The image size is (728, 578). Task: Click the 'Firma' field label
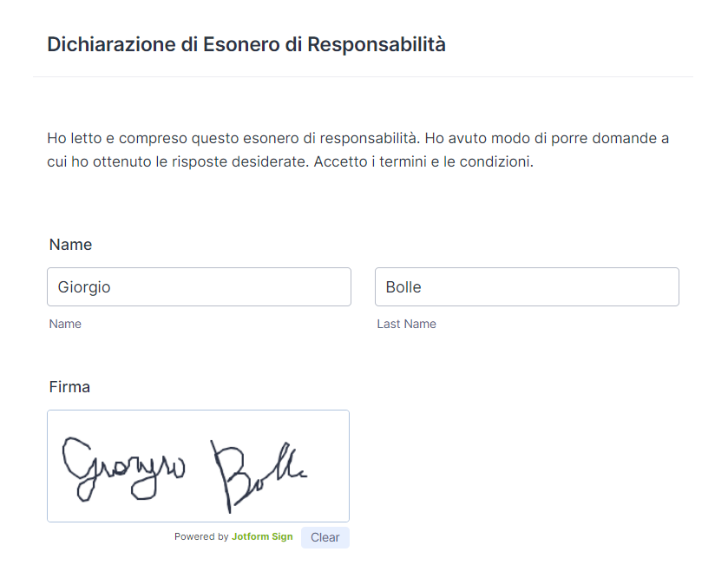[69, 387]
